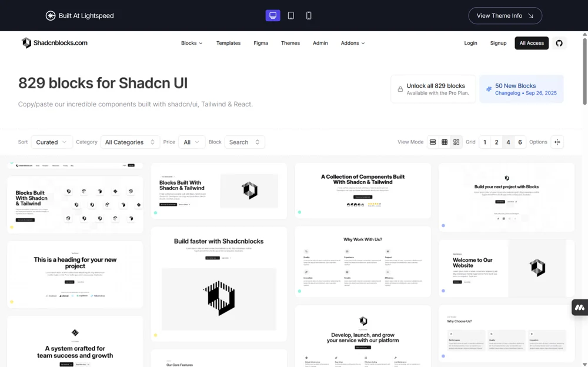Open the Options sparkle icon button
Viewport: 588px width, 367px height.
(557, 142)
